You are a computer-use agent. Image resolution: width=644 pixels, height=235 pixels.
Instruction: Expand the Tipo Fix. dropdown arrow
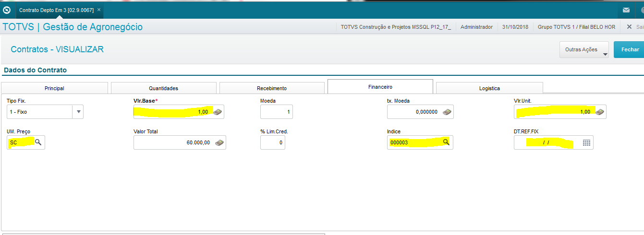click(x=78, y=112)
